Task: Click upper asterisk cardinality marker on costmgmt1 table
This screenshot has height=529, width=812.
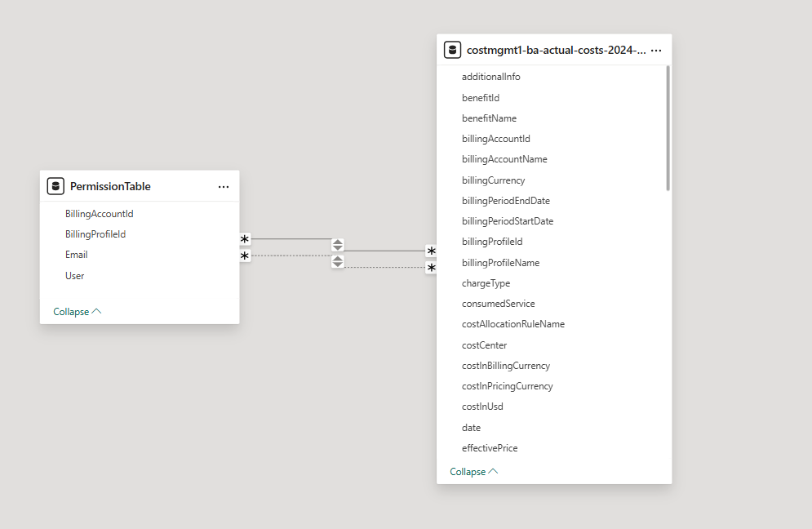Action: click(431, 251)
